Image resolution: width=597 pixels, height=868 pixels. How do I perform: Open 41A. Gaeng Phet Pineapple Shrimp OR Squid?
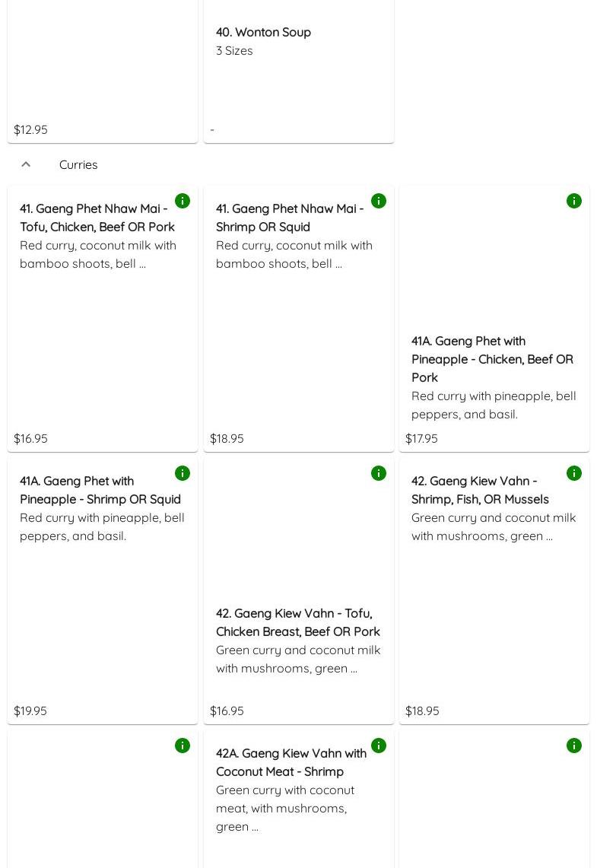coord(100,490)
